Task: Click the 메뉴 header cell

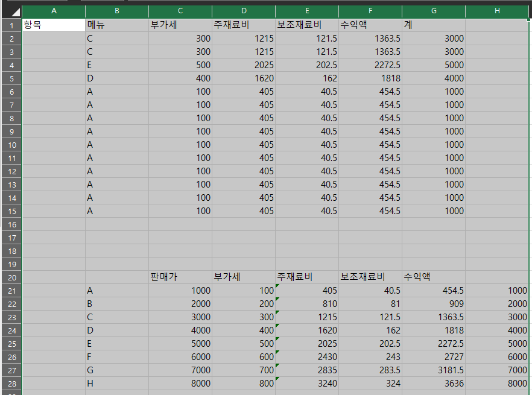Action: point(117,25)
